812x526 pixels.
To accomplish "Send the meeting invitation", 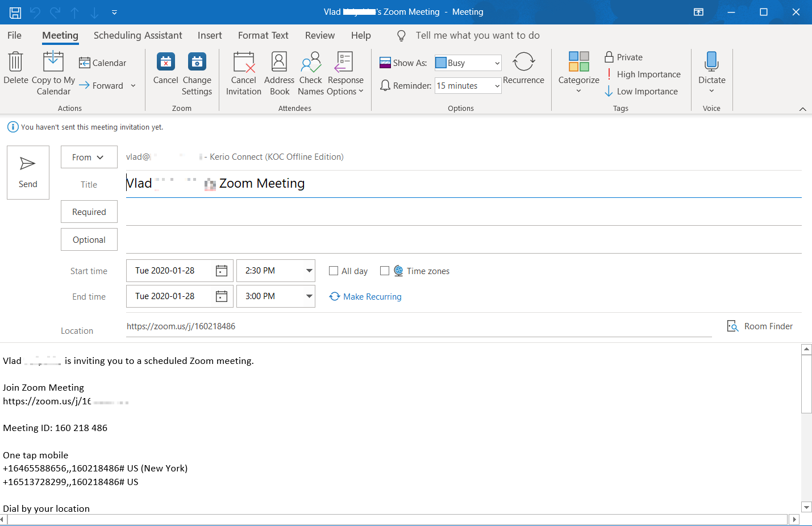I will [x=28, y=172].
